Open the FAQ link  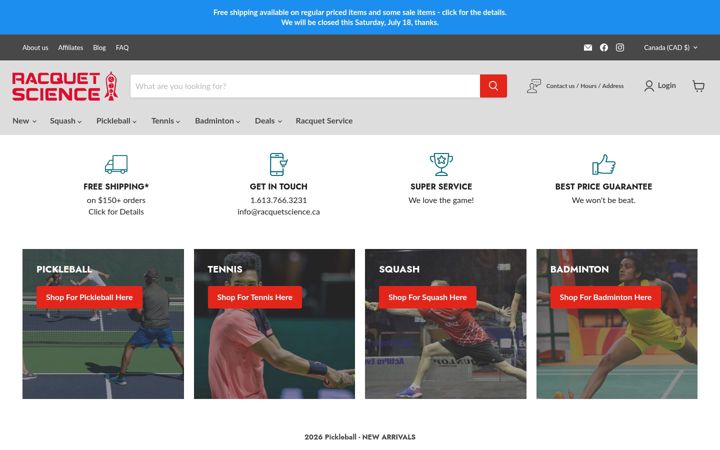tap(122, 48)
